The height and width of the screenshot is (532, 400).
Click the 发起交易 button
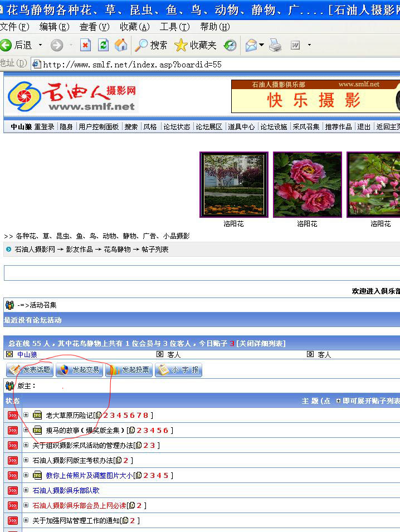[x=80, y=370]
